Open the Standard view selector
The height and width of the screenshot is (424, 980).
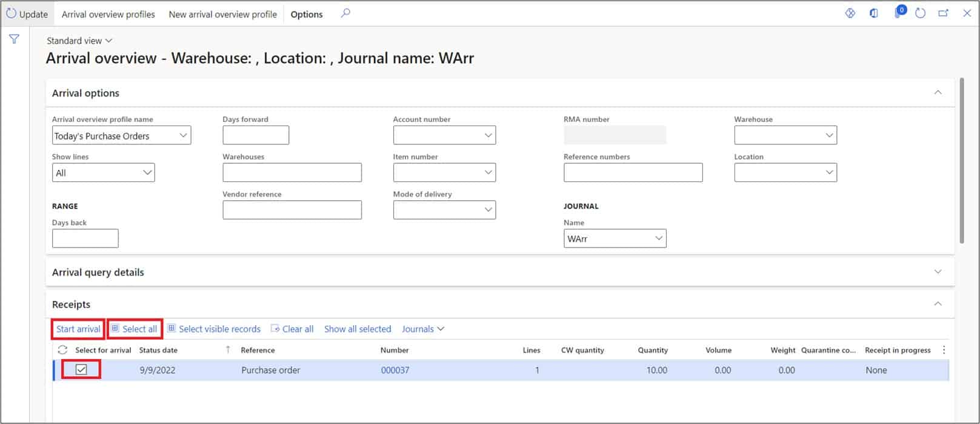[79, 41]
